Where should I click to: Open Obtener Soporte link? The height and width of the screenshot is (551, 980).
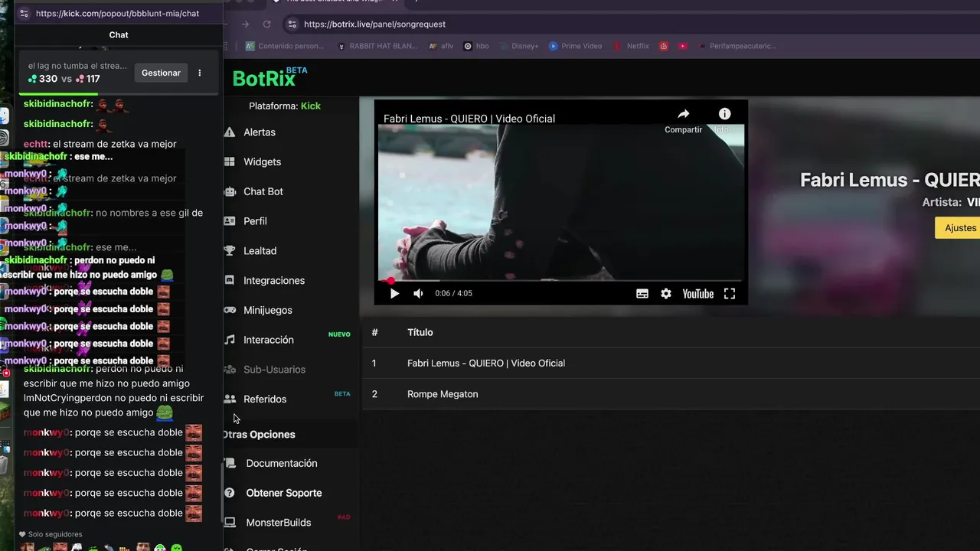click(x=284, y=493)
